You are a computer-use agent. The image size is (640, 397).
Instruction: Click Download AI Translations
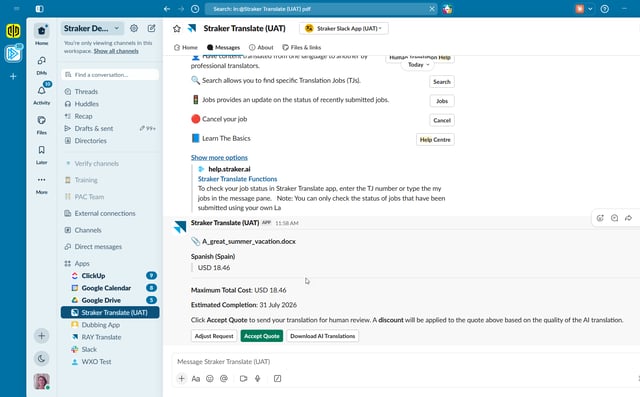click(x=322, y=336)
